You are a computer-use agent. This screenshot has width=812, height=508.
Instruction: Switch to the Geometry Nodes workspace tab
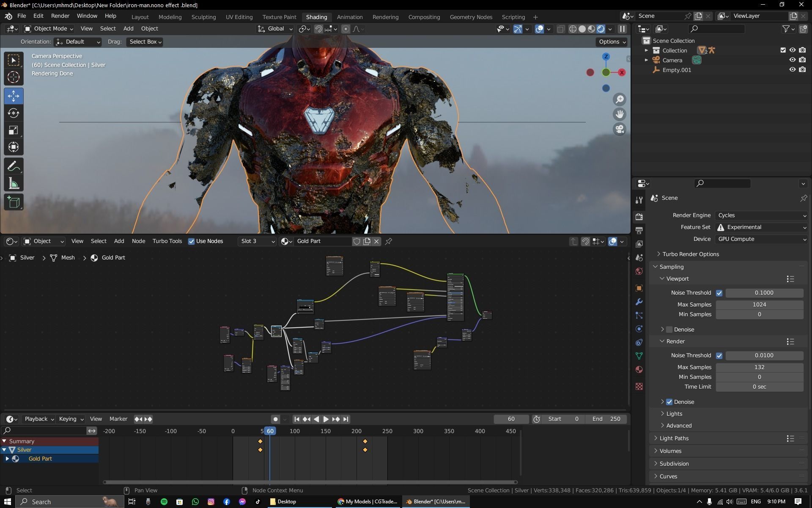click(x=471, y=17)
